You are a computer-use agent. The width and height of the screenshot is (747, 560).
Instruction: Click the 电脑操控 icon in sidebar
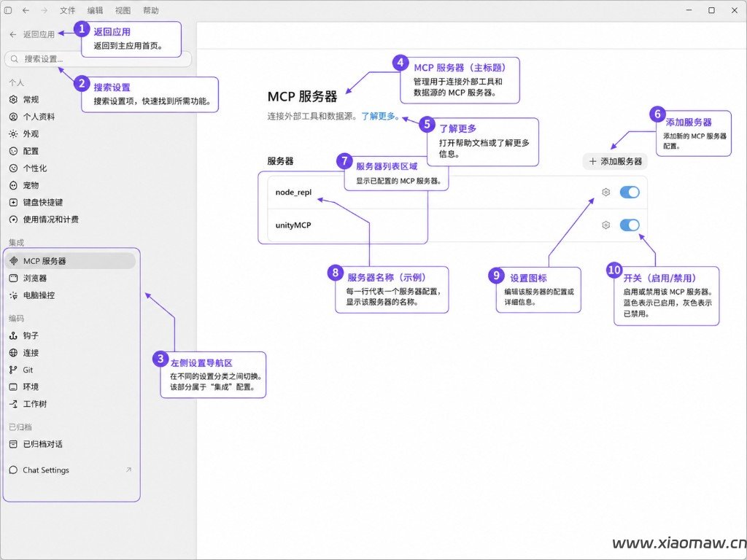pos(13,295)
